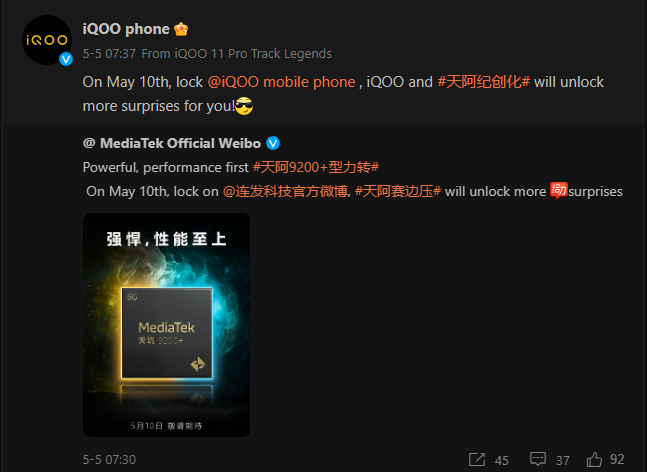Click the sunglasses emoji in the post
This screenshot has width=647, height=472.
(x=244, y=106)
